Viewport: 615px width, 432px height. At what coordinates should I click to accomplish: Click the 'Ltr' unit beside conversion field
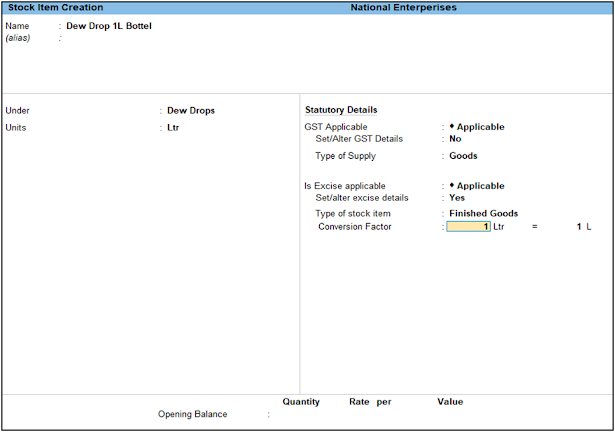click(499, 226)
